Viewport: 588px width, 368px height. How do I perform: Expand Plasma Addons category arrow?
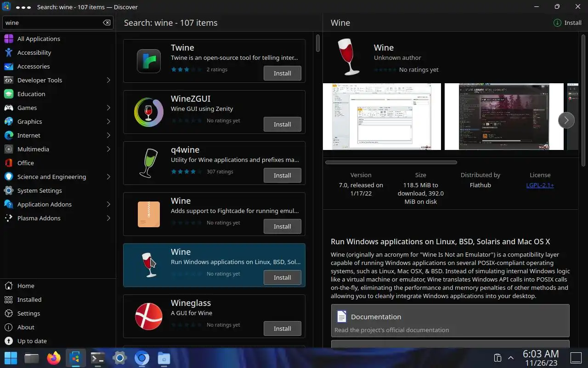[108, 218]
